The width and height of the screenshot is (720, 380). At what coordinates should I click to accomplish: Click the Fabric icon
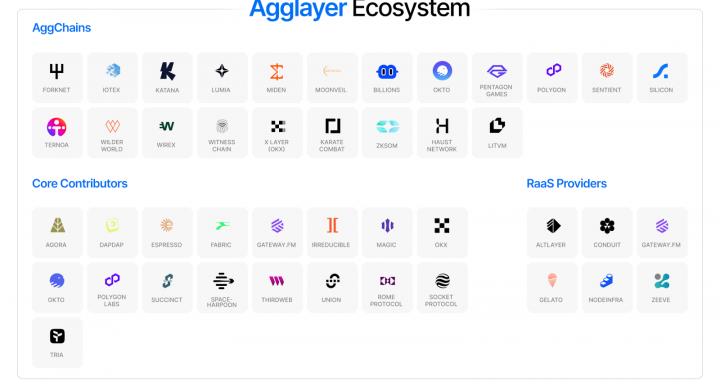click(222, 225)
